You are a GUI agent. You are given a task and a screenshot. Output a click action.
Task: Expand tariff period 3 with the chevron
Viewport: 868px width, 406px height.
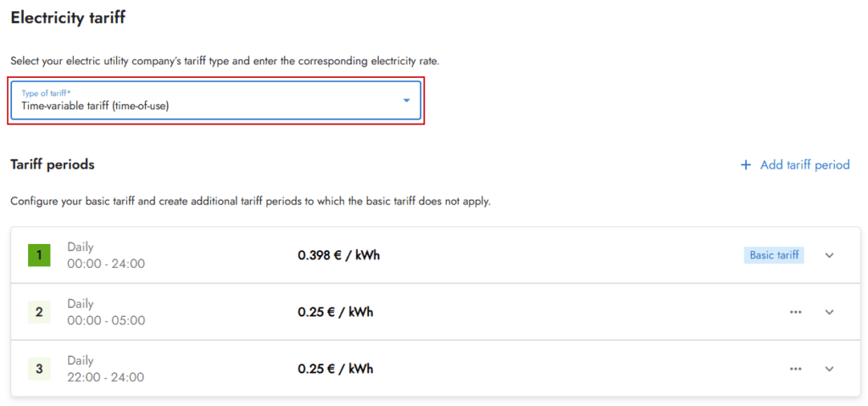pyautogui.click(x=829, y=369)
